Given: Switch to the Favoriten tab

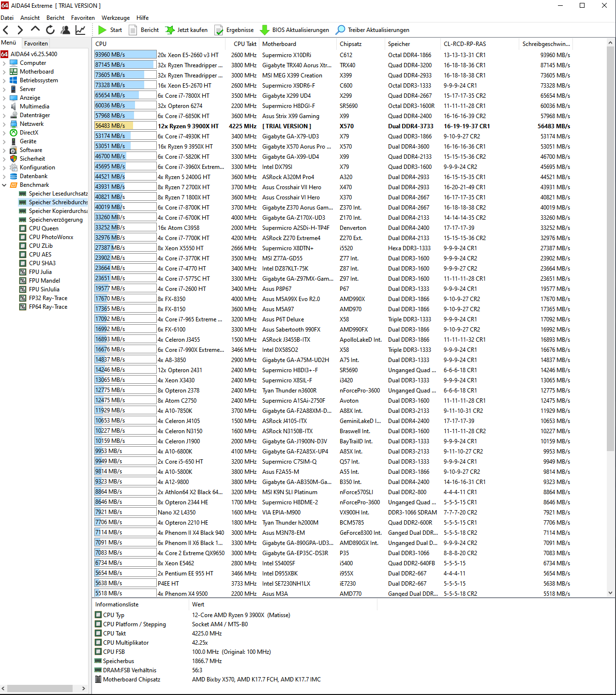Looking at the screenshot, I should (36, 44).
